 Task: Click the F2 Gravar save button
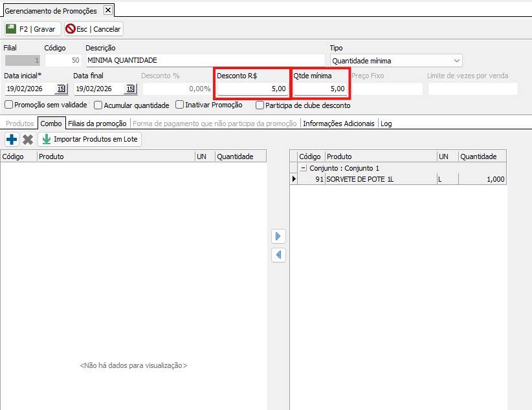pyautogui.click(x=32, y=29)
